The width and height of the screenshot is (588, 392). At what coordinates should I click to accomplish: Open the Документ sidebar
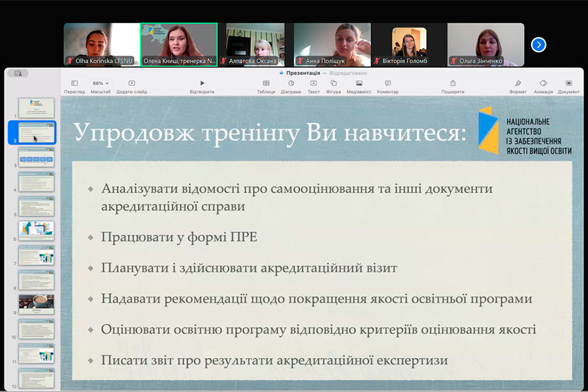pos(568,87)
